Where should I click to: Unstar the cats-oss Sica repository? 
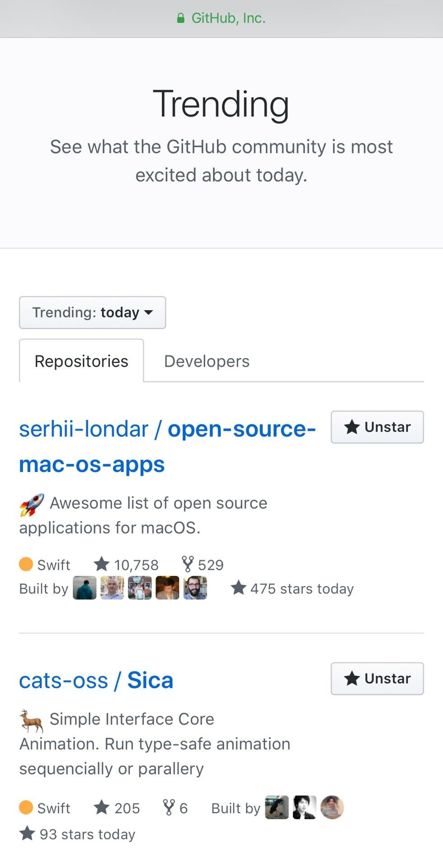[x=377, y=679]
